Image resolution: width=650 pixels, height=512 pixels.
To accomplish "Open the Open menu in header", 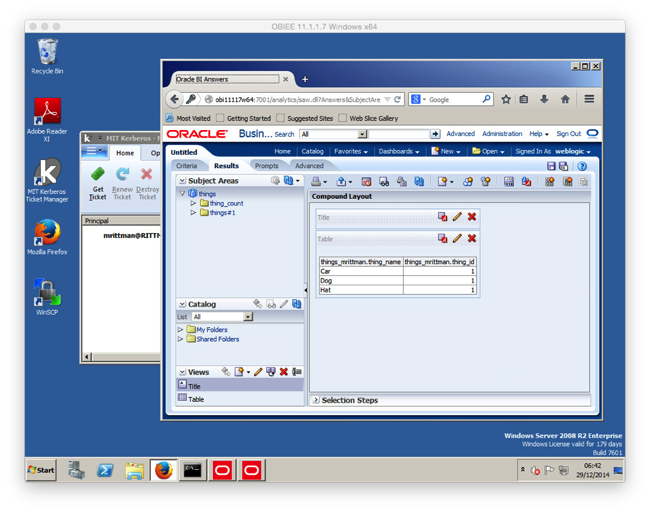I will click(x=488, y=151).
